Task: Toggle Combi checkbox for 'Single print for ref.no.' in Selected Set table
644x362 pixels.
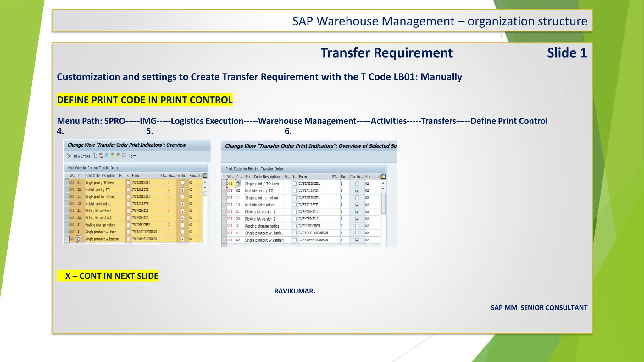Action: coord(357,198)
